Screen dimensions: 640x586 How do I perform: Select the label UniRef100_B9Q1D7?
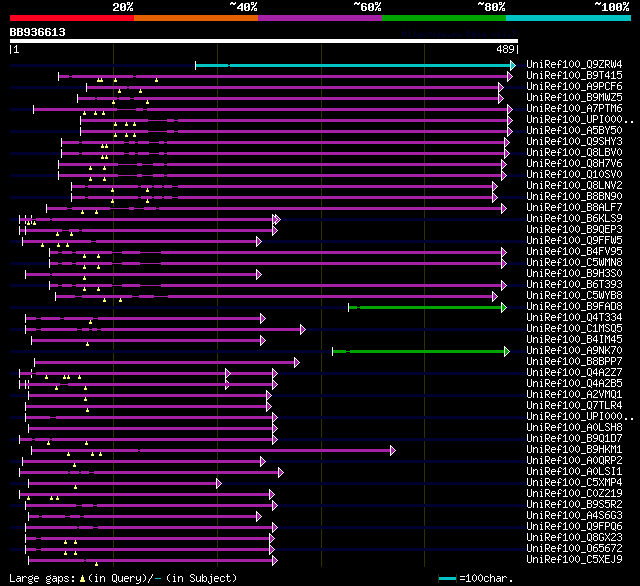click(x=574, y=439)
